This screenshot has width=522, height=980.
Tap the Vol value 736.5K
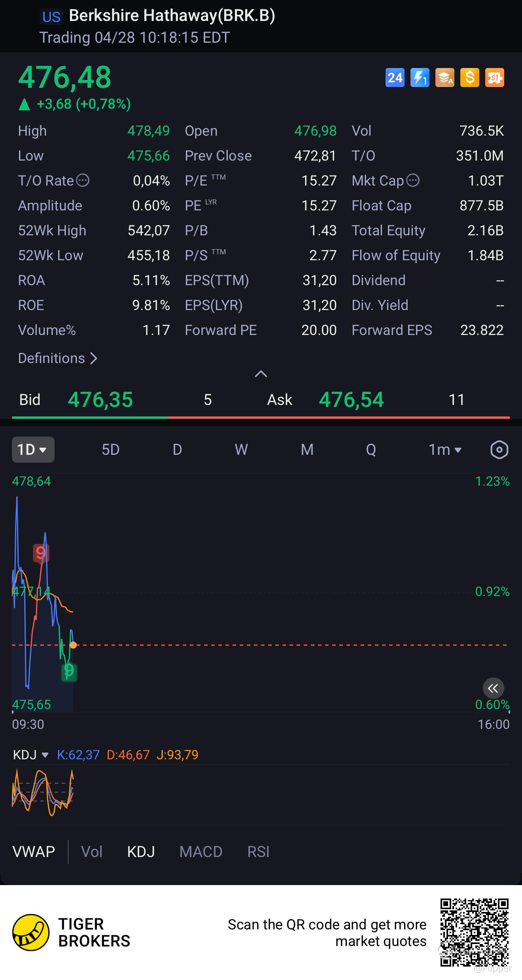coord(482,131)
